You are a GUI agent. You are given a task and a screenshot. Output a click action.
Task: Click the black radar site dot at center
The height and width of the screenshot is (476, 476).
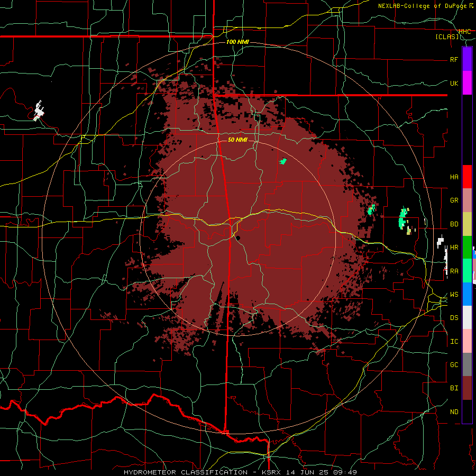click(239, 238)
